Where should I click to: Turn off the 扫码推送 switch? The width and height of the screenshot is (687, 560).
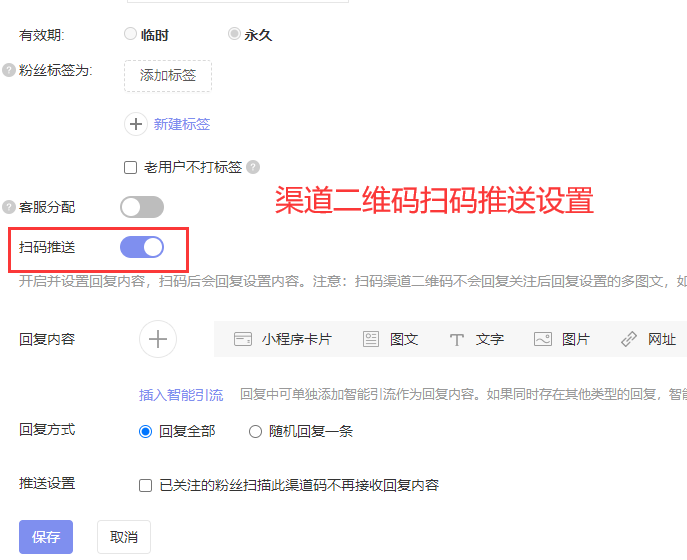tap(142, 247)
